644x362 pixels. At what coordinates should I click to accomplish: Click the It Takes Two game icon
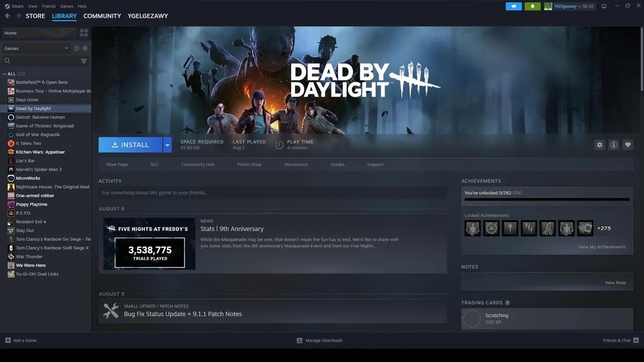tap(11, 143)
